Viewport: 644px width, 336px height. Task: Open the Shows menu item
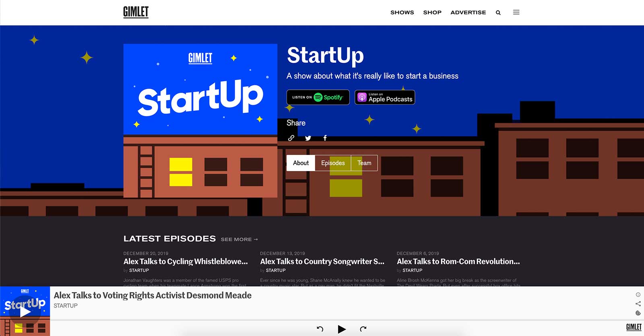[x=402, y=12]
